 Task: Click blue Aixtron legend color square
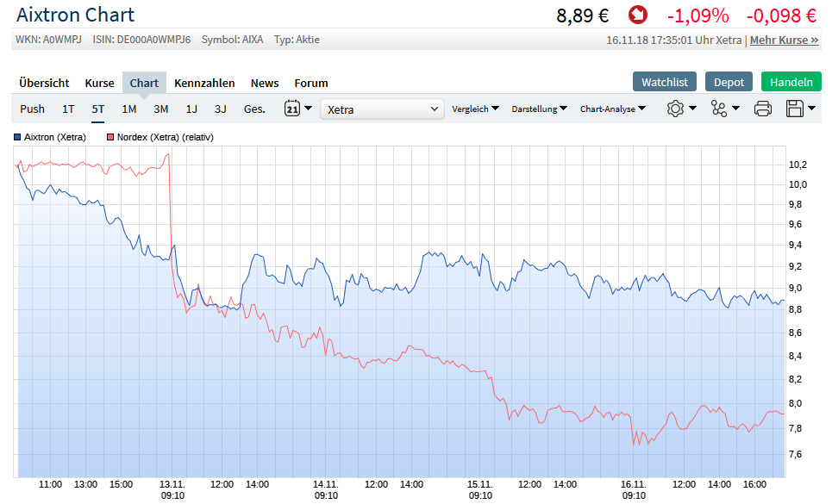pyautogui.click(x=17, y=137)
